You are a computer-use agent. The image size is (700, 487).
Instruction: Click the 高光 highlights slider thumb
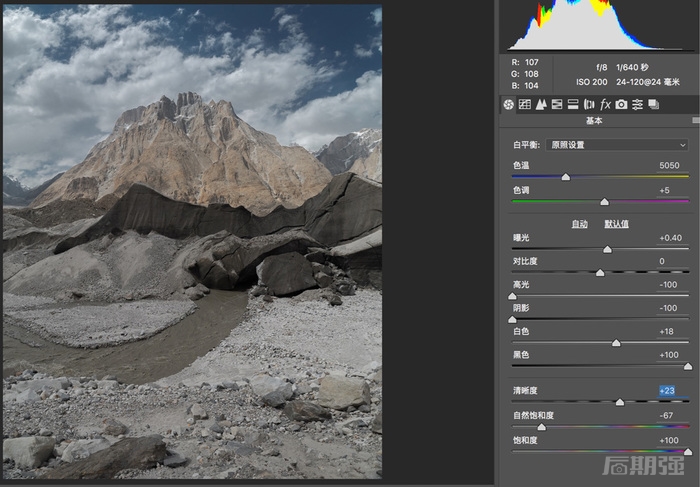[512, 296]
